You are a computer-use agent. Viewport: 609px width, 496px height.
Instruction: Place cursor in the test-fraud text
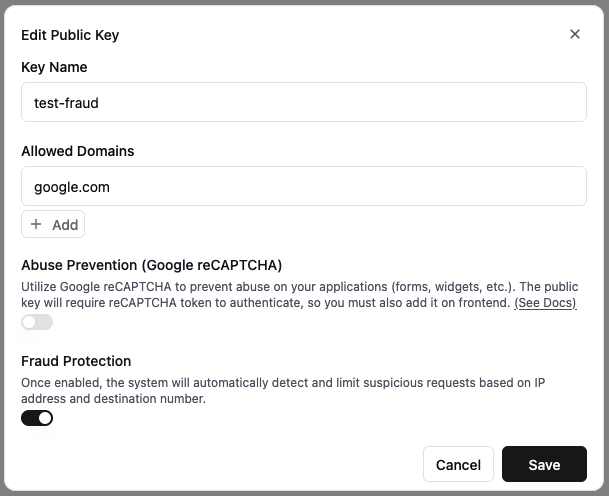[x=66, y=102]
